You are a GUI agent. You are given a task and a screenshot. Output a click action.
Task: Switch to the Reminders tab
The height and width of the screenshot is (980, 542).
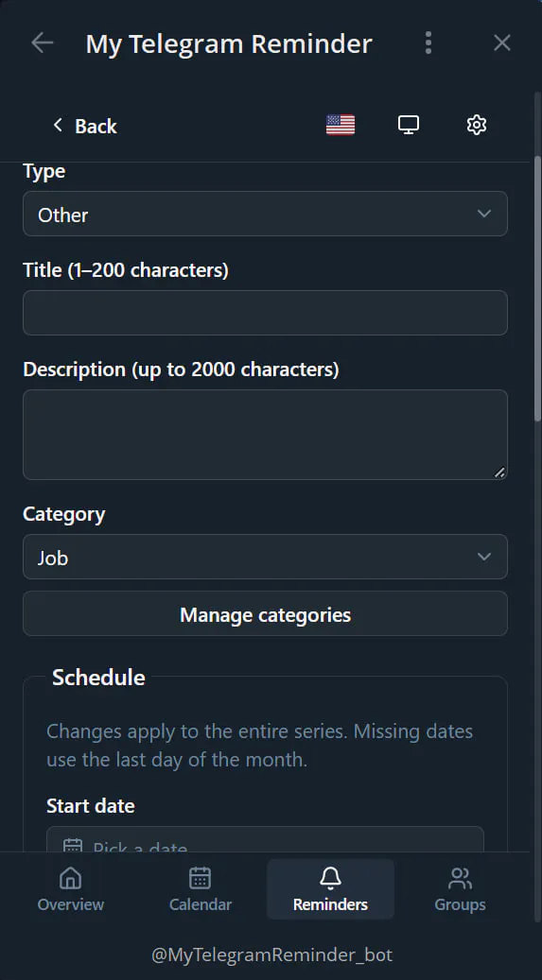pos(330,888)
